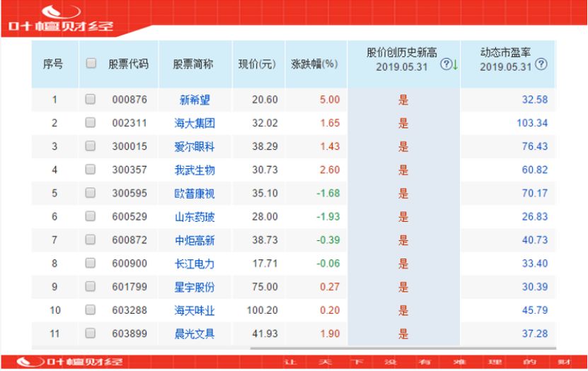Viewport: 588px width, 371px height.
Task: Click the 动态市盈率 column header
Action: pos(505,52)
